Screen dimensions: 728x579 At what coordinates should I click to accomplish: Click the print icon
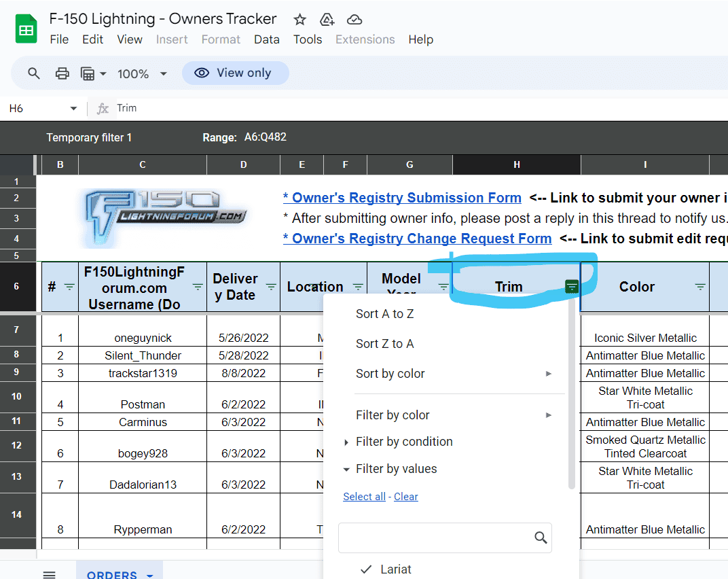pos(62,73)
